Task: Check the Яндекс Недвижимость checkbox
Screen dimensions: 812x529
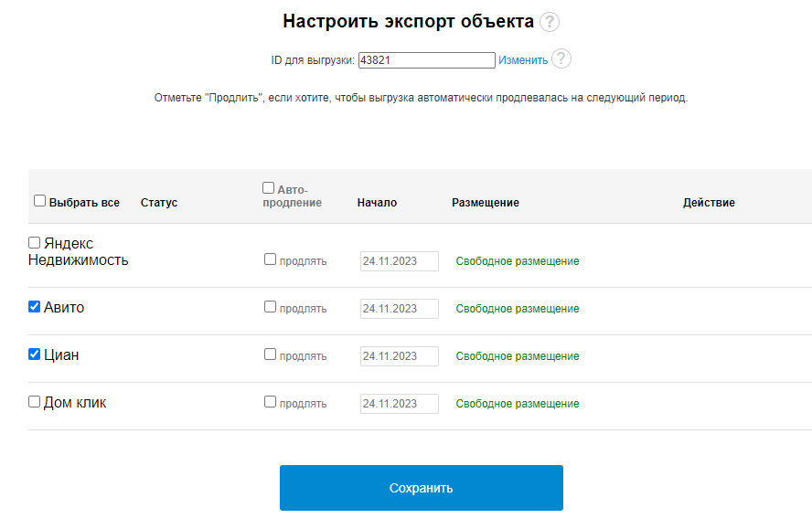Action: coord(35,243)
